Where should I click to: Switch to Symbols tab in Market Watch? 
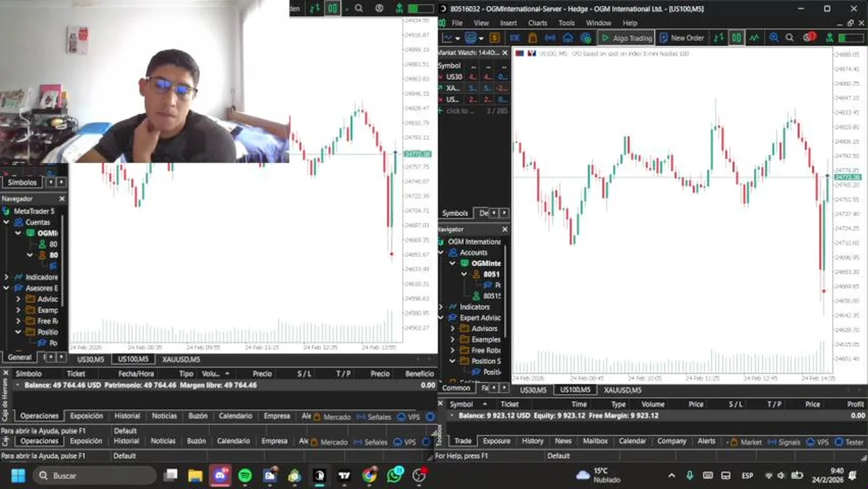point(454,213)
